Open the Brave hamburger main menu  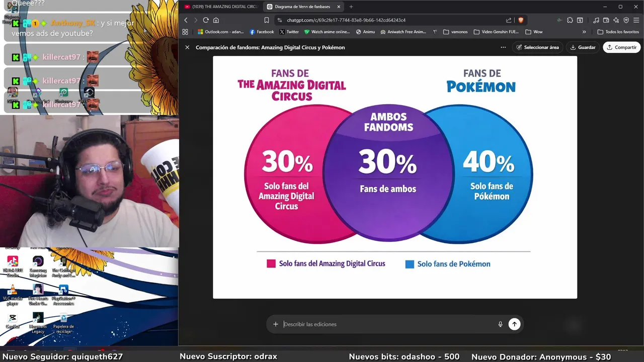tap(636, 20)
